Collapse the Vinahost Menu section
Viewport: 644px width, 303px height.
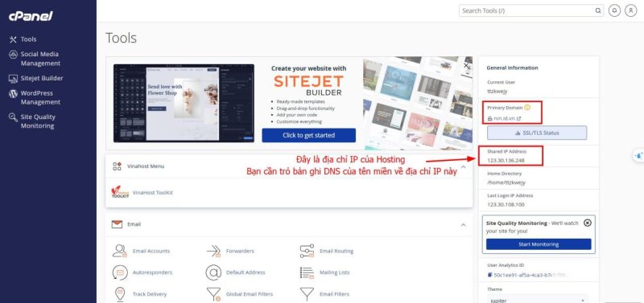pyautogui.click(x=464, y=166)
